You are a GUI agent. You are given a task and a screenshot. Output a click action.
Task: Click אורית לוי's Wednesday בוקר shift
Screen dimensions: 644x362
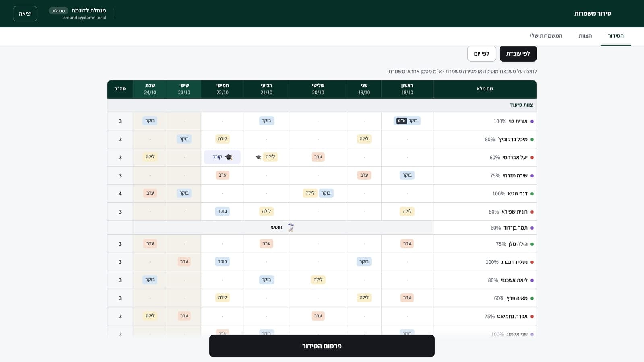coord(266,121)
